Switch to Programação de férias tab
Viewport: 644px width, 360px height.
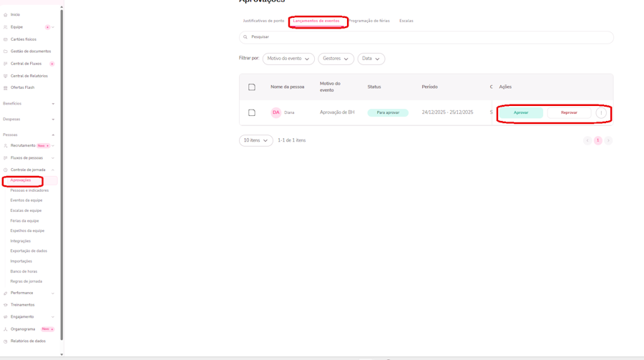[369, 21]
